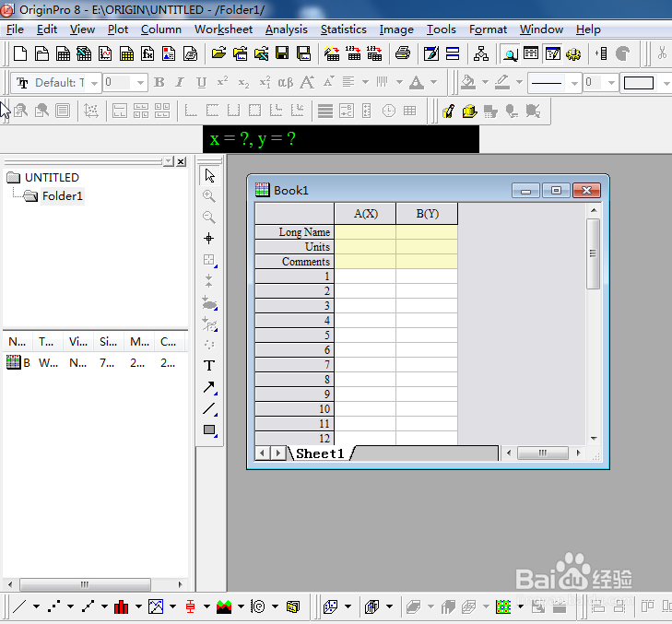This screenshot has height=624, width=672.
Task: Open the File menu
Action: tap(15, 29)
